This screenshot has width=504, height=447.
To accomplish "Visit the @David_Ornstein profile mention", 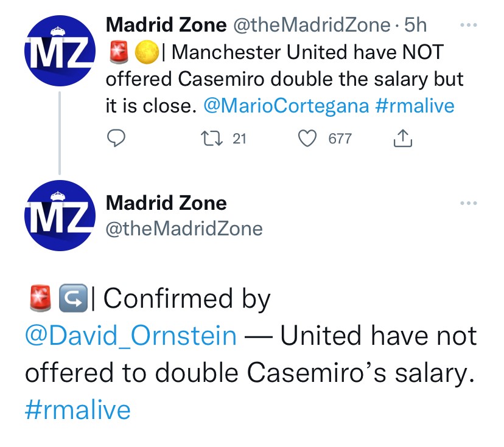I will point(130,335).
